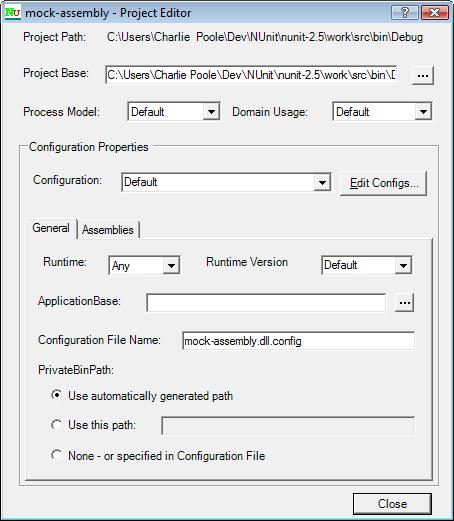Click the title bar help question mark
Viewport: 454px width, 521px height.
click(x=405, y=13)
